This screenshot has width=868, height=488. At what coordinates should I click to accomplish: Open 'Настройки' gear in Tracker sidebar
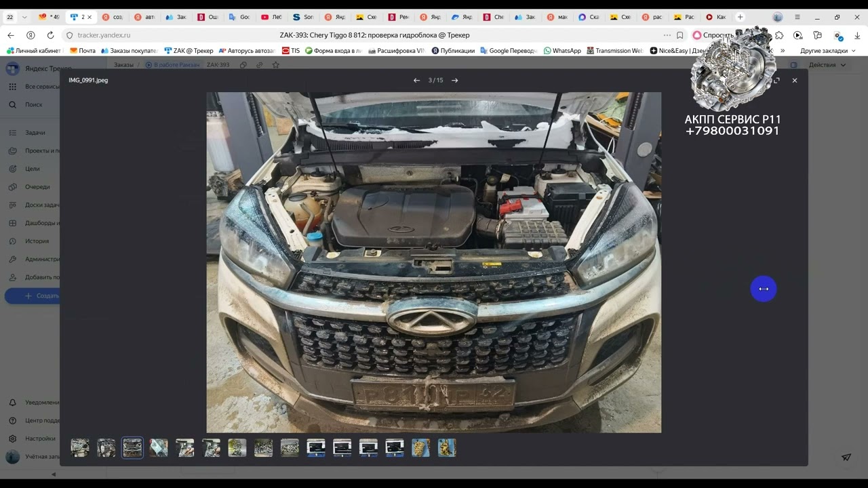click(12, 439)
